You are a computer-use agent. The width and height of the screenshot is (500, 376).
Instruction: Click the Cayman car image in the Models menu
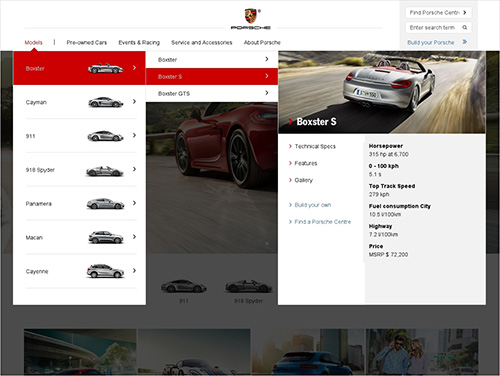[105, 102]
